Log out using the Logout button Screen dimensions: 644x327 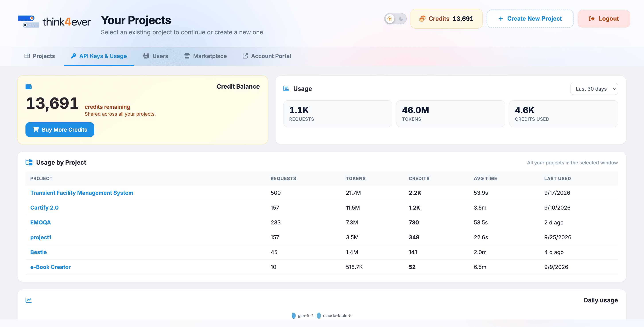coord(603,19)
